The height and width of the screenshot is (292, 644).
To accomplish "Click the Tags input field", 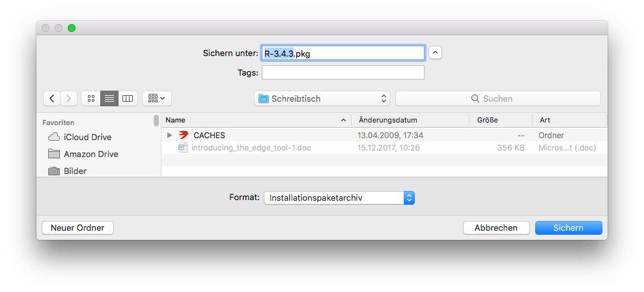I will 343,72.
